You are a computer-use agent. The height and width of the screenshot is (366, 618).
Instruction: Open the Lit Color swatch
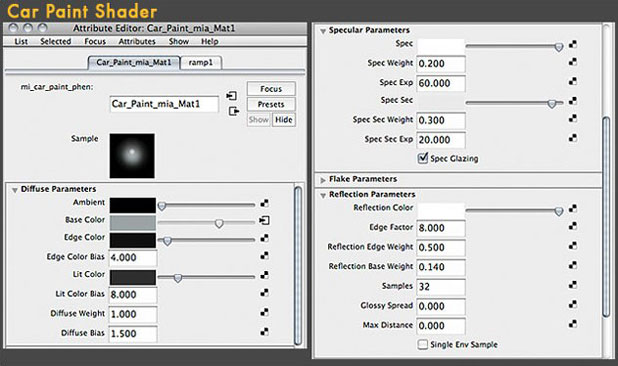coord(132,277)
